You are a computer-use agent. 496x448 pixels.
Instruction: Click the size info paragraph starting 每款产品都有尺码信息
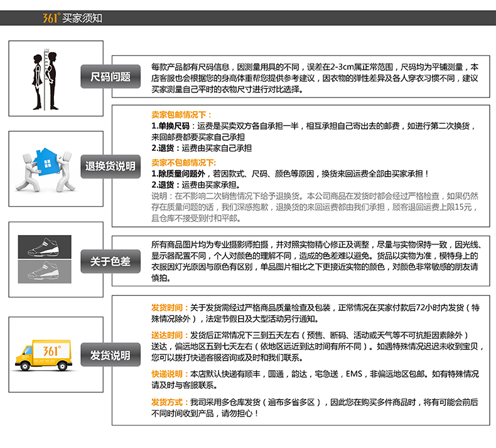[x=315, y=78]
